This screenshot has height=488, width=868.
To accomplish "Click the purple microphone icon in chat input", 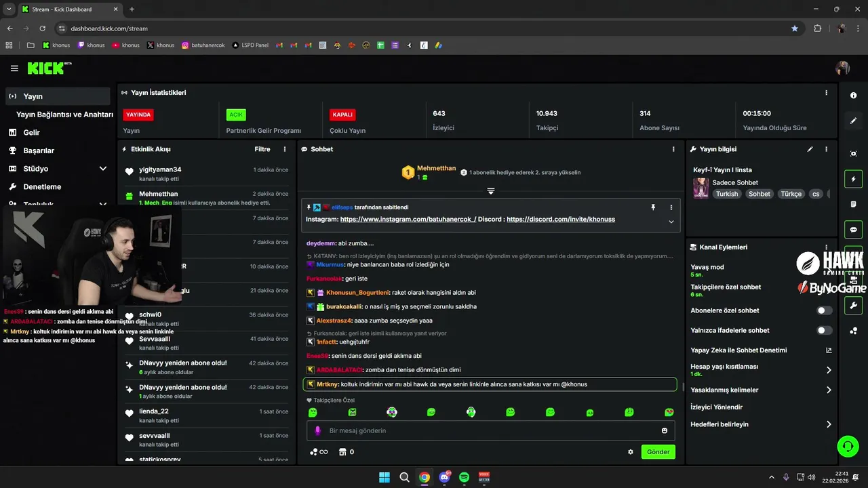I will (318, 430).
